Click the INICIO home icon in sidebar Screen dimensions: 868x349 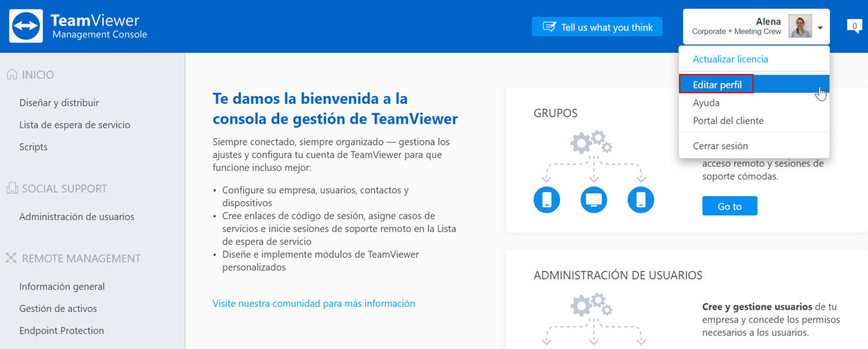[x=12, y=75]
